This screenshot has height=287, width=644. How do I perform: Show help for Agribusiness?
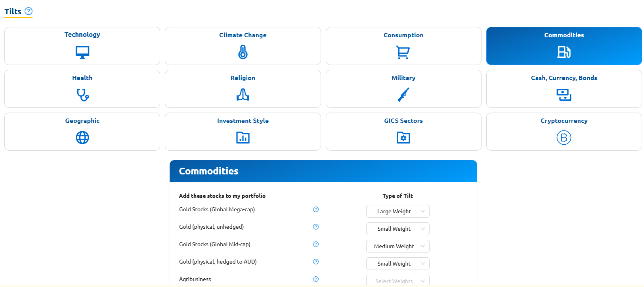point(316,279)
